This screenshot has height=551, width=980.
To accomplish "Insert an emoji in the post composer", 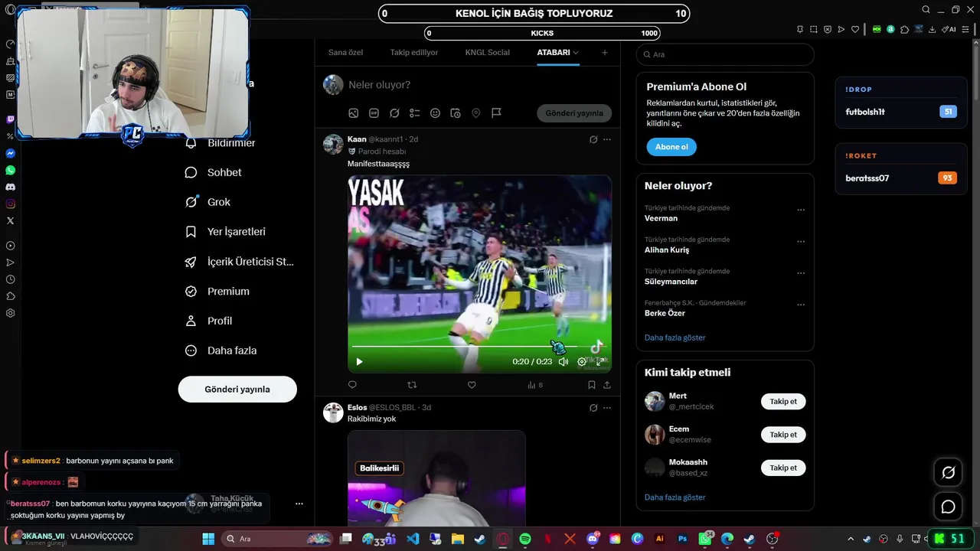I will [x=435, y=113].
